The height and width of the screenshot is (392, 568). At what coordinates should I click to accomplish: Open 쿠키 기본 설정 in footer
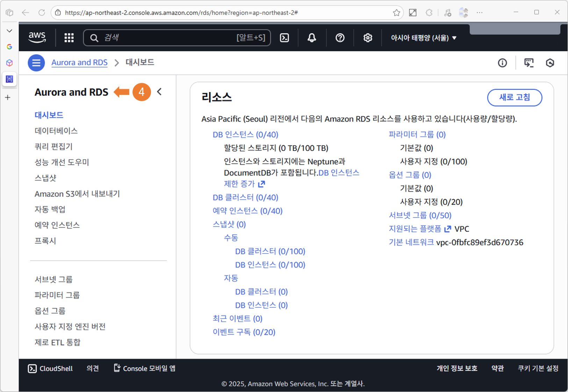[538, 369]
